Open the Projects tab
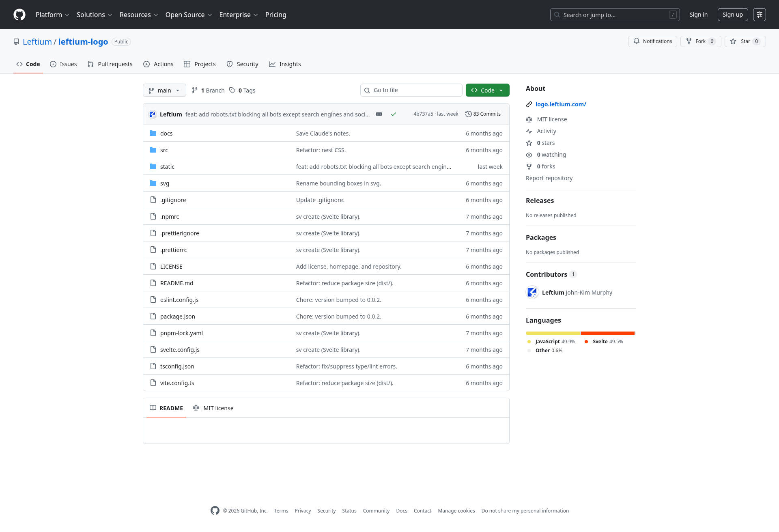This screenshot has height=532, width=779. [x=200, y=64]
